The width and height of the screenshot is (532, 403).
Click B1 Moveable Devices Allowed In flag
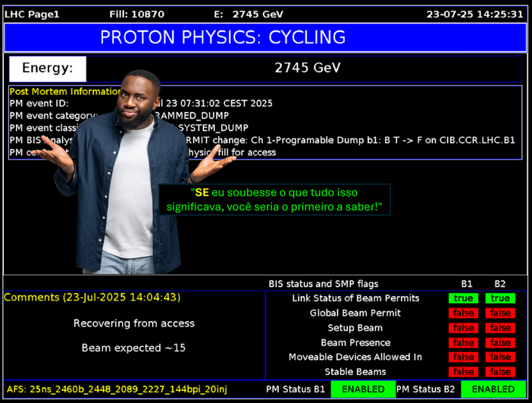tap(463, 357)
